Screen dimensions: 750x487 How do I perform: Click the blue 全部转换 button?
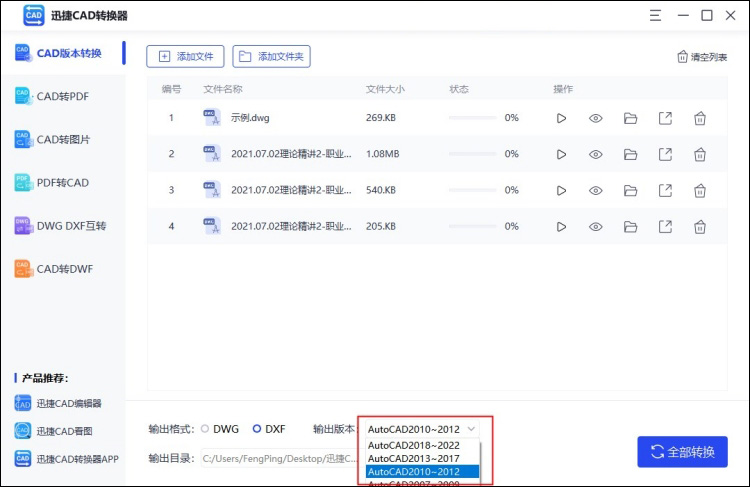tap(683, 452)
